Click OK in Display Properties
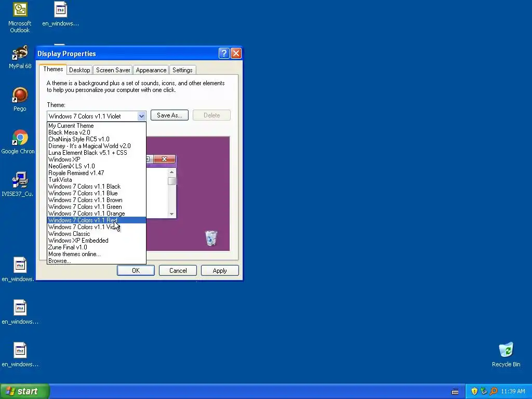 tap(136, 270)
